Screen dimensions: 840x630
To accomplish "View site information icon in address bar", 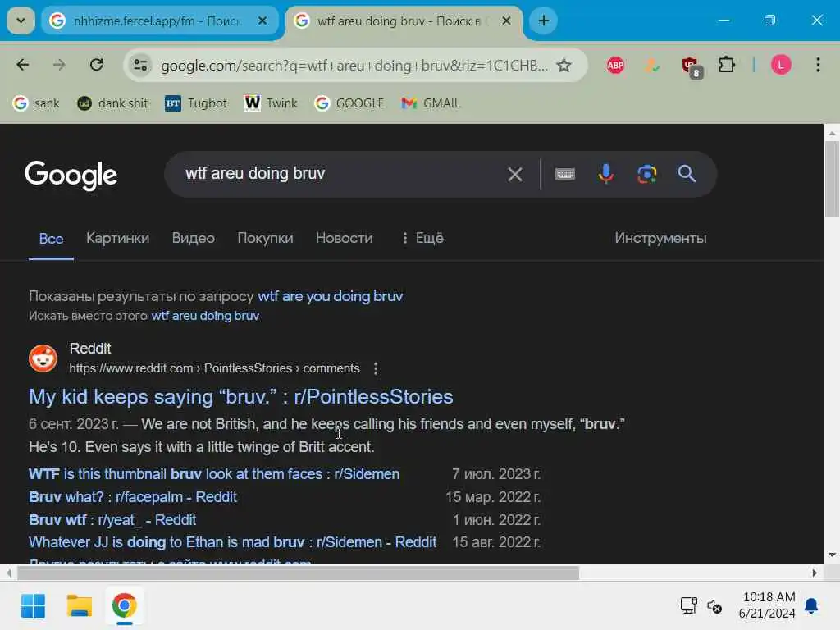I will [x=141, y=66].
